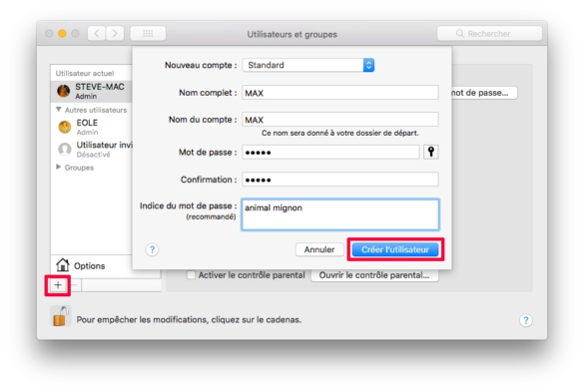Open help at the window's lower right corner
The image size is (584, 392).
pyautogui.click(x=525, y=320)
